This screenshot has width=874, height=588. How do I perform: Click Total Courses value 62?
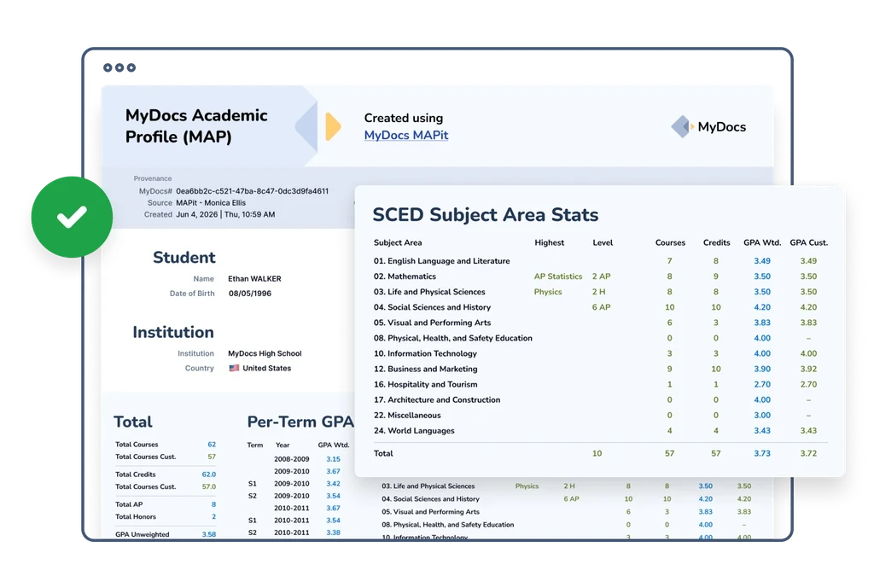(212, 445)
